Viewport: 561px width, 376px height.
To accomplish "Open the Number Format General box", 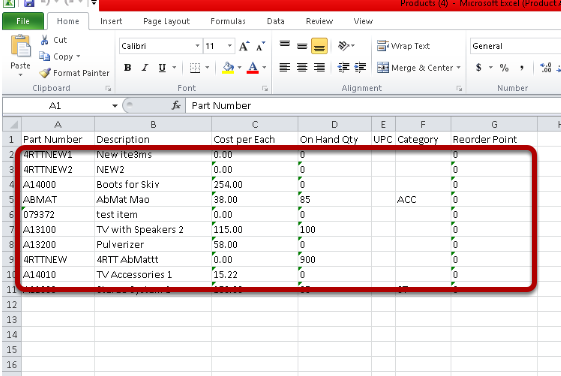I will (515, 46).
